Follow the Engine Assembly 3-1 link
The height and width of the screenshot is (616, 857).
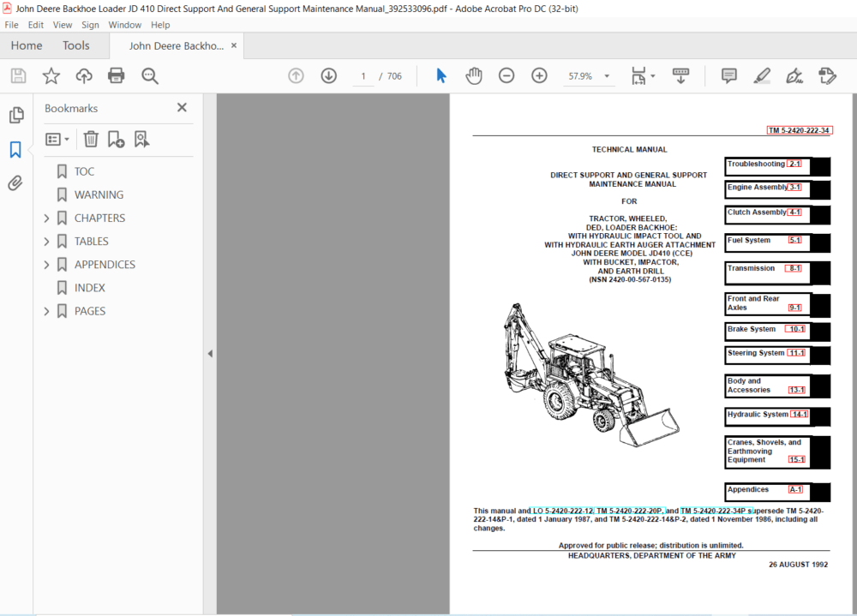coord(794,188)
